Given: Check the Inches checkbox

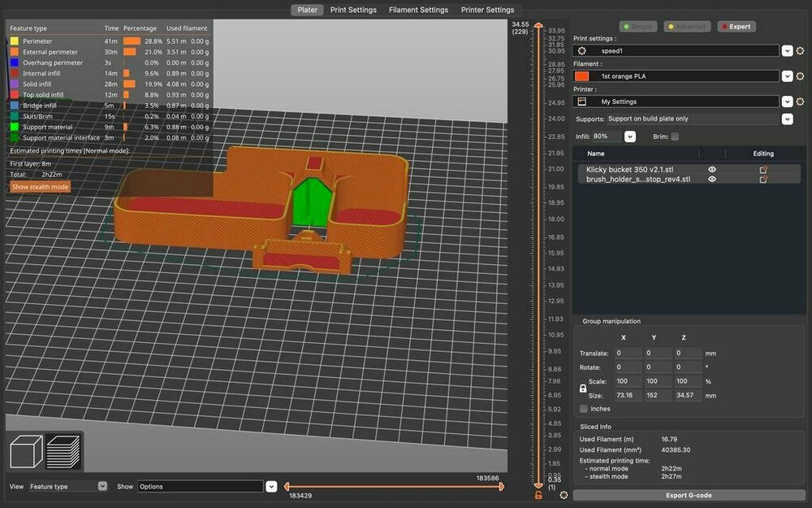Looking at the screenshot, I should point(584,409).
